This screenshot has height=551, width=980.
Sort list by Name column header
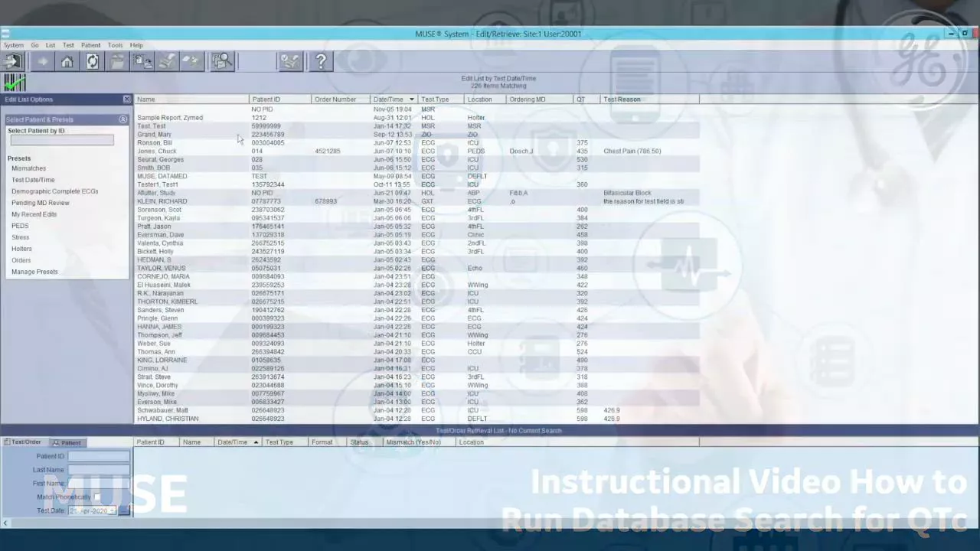(x=191, y=99)
